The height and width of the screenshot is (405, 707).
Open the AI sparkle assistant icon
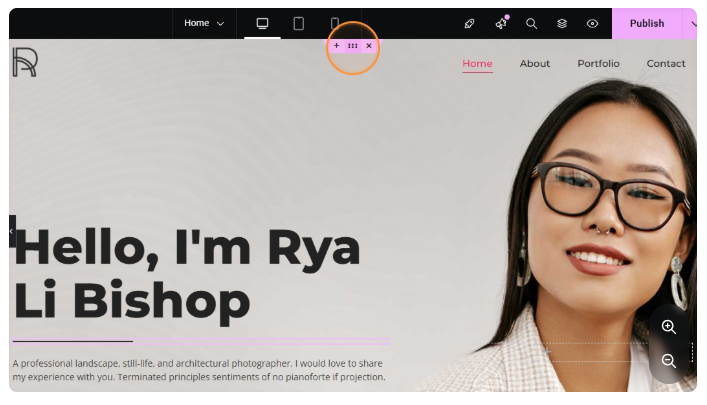(x=501, y=23)
